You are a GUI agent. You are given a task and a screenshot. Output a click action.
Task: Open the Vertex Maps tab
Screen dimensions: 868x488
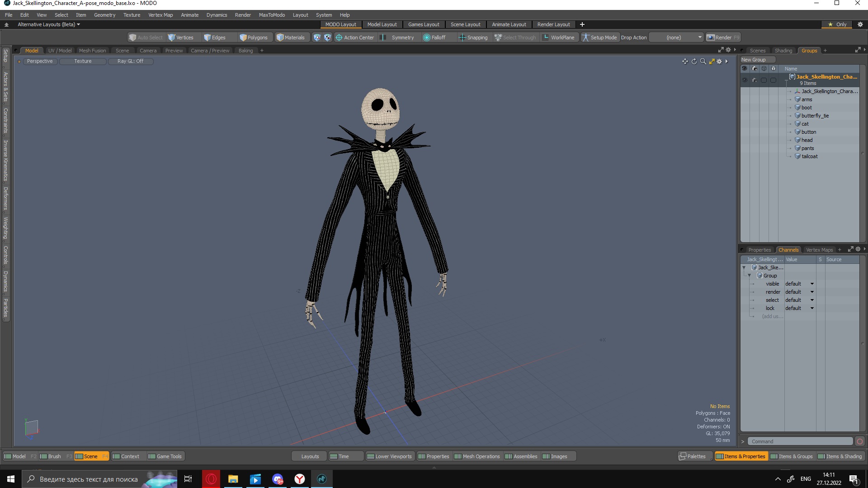(x=819, y=250)
